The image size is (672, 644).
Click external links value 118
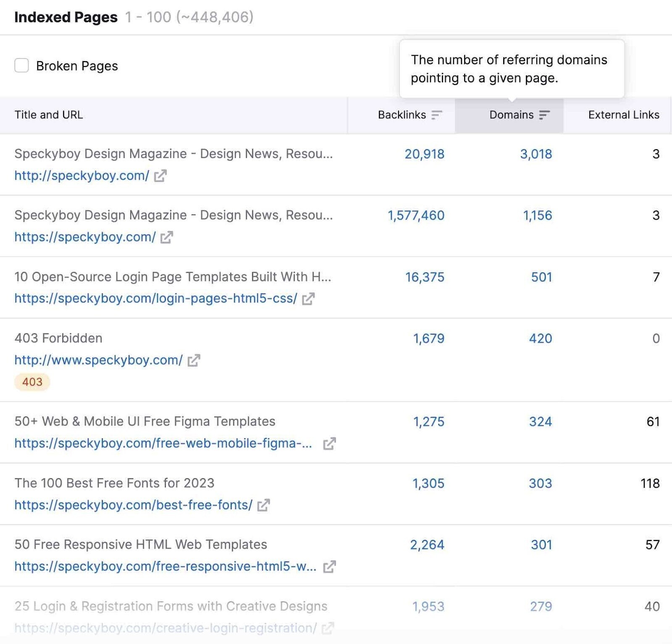pos(650,484)
